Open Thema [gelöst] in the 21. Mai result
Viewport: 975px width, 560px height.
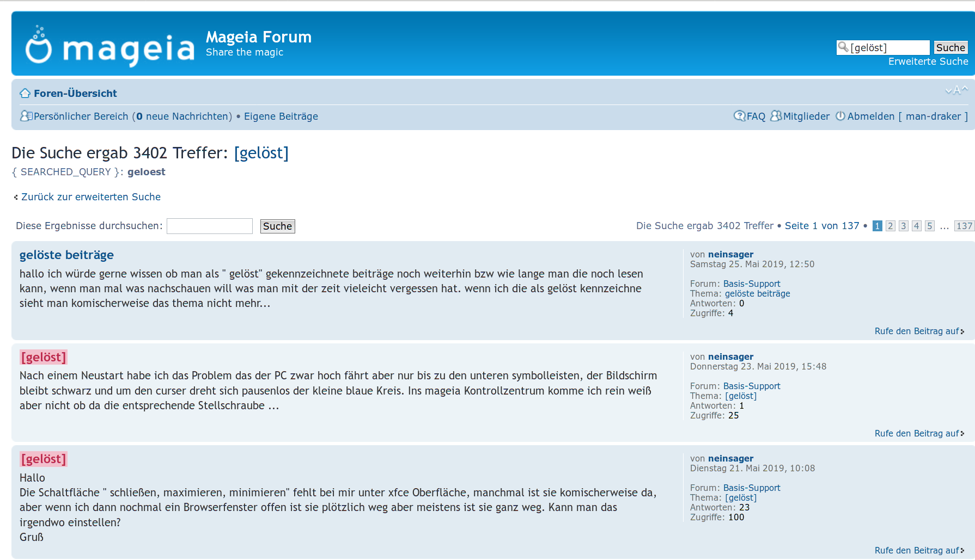pyautogui.click(x=741, y=498)
